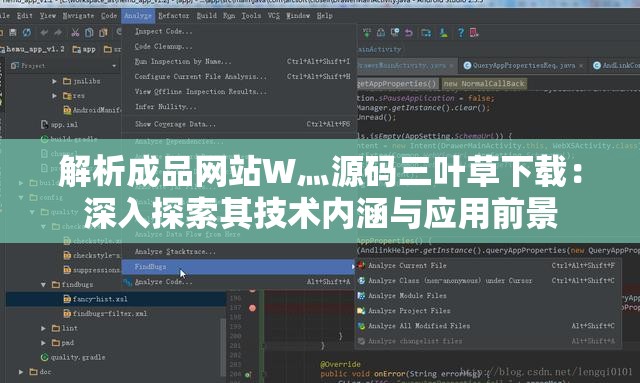Select the highlighted FindBugs menu entry
This screenshot has width=640, height=383.
coord(239,267)
